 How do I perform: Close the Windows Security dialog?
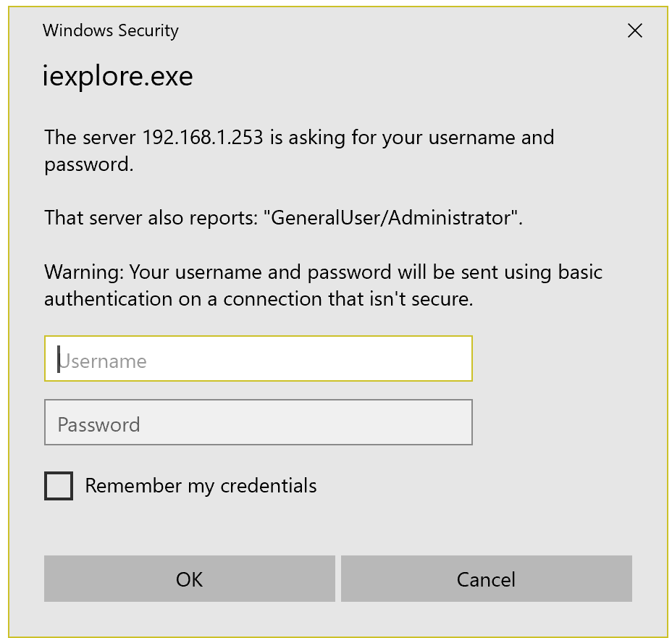point(634,30)
